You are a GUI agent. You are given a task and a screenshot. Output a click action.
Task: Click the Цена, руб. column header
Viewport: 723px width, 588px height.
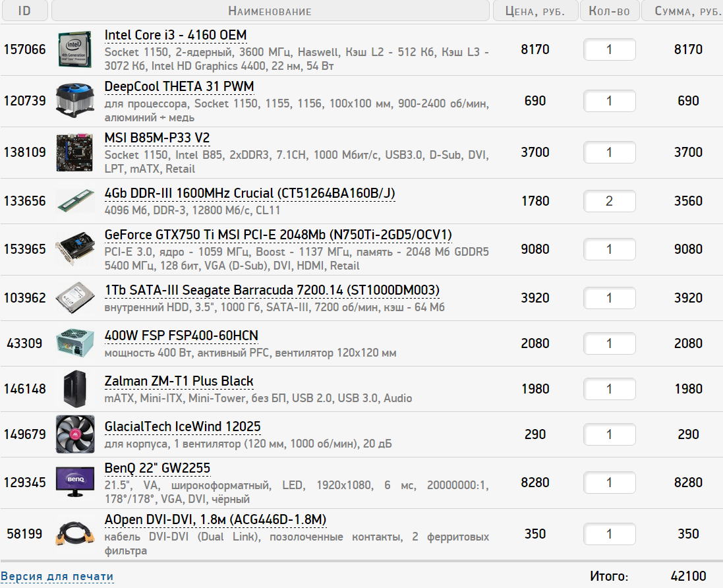pyautogui.click(x=535, y=11)
